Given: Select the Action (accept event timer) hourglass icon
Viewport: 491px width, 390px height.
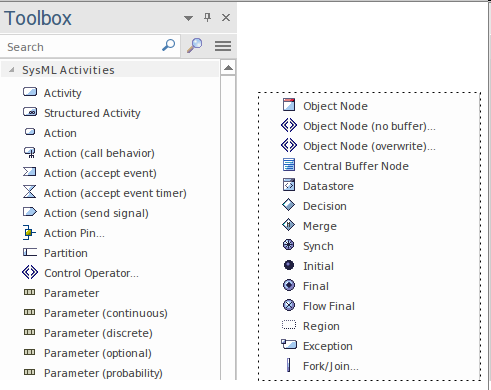Looking at the screenshot, I should [30, 192].
